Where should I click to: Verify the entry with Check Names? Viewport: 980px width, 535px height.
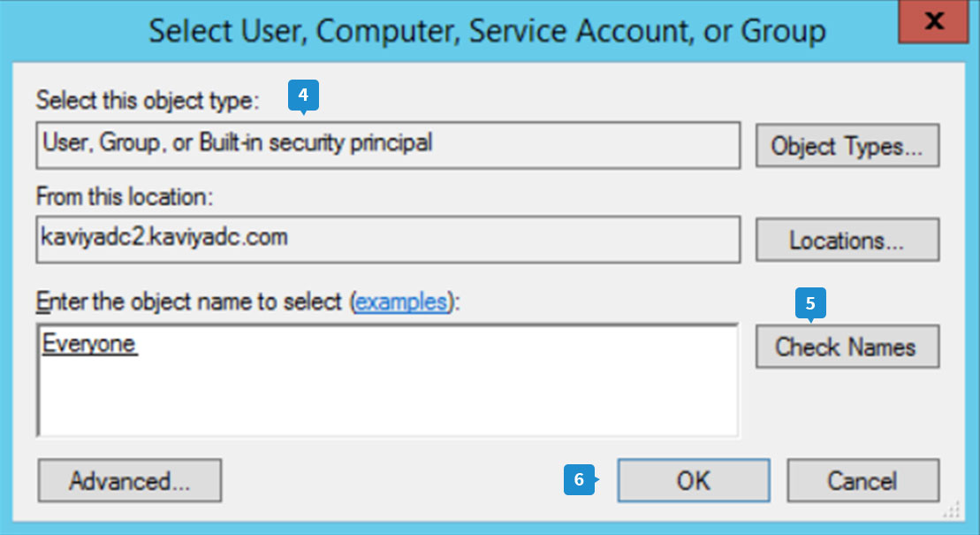[x=847, y=347]
